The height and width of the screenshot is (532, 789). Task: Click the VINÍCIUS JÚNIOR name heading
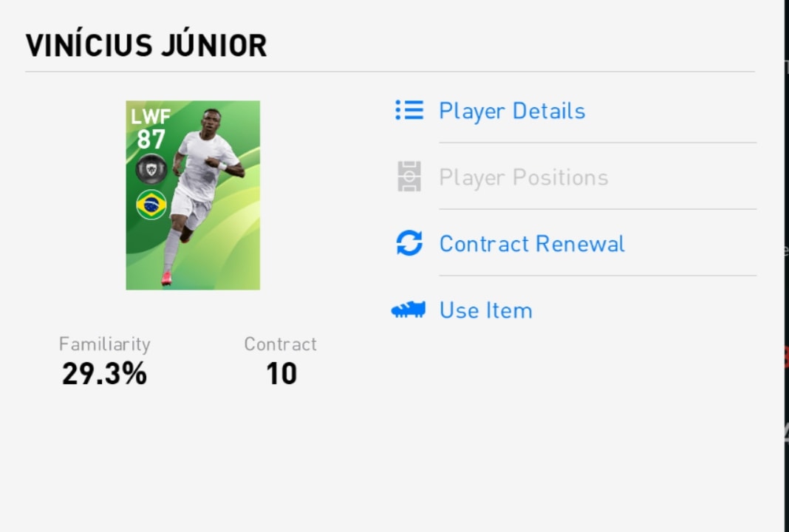(x=146, y=45)
